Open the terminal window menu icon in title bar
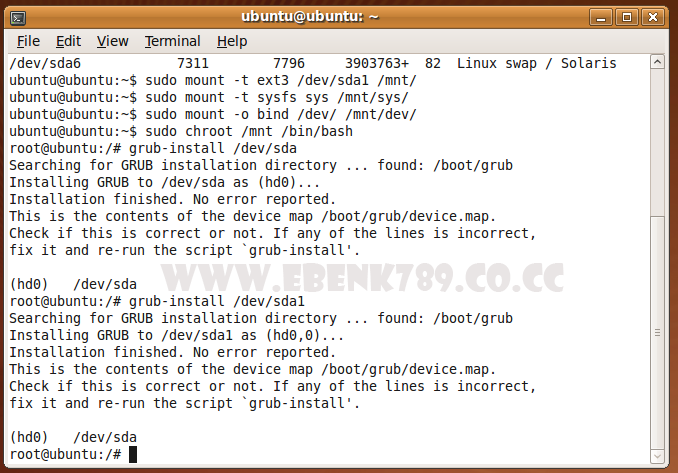This screenshot has height=473, width=678. 18,18
